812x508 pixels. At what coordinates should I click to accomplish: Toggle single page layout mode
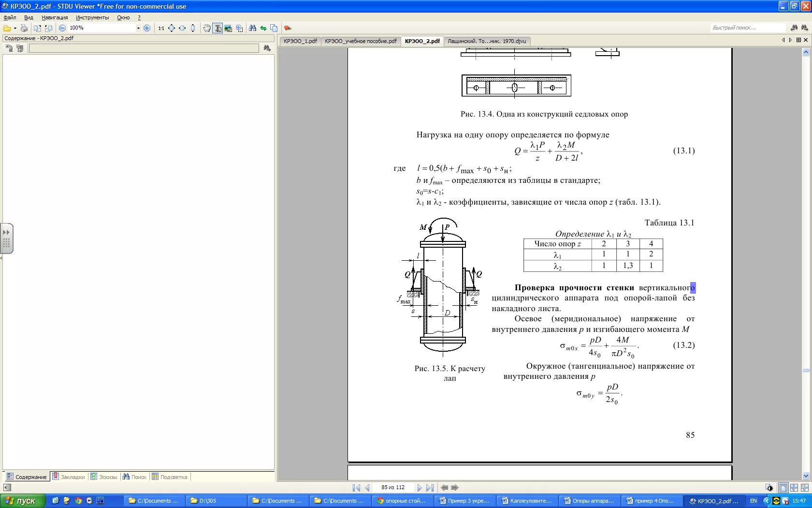(x=783, y=488)
